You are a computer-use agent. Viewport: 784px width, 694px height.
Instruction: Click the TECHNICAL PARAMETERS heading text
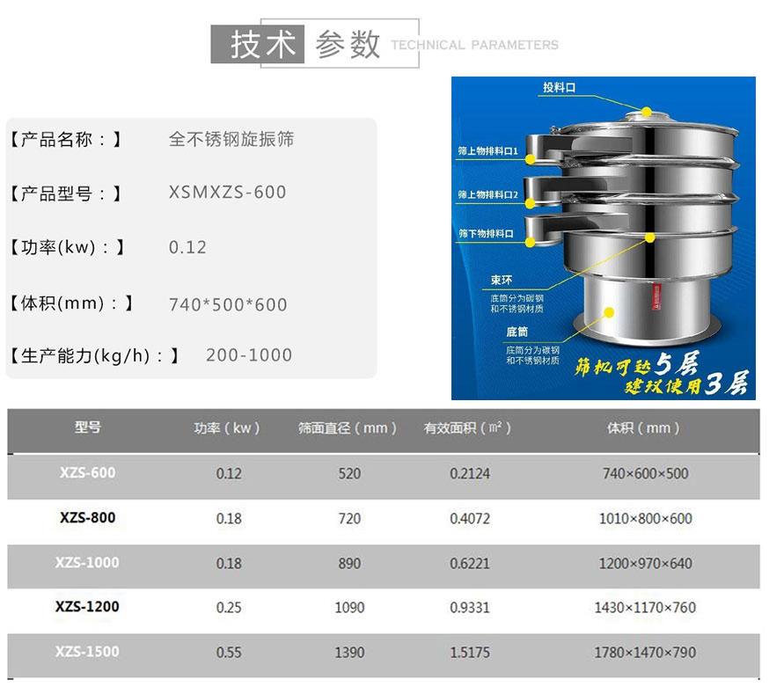coord(474,45)
